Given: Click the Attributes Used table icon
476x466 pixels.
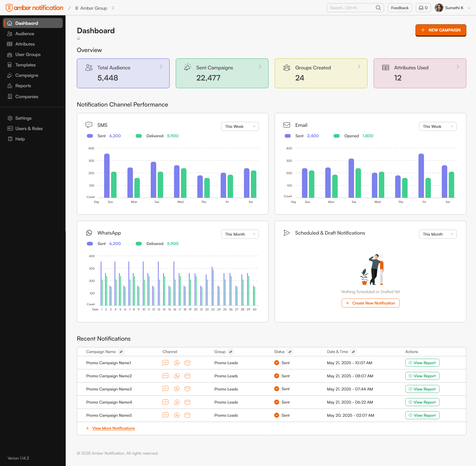Looking at the screenshot, I should [x=386, y=67].
